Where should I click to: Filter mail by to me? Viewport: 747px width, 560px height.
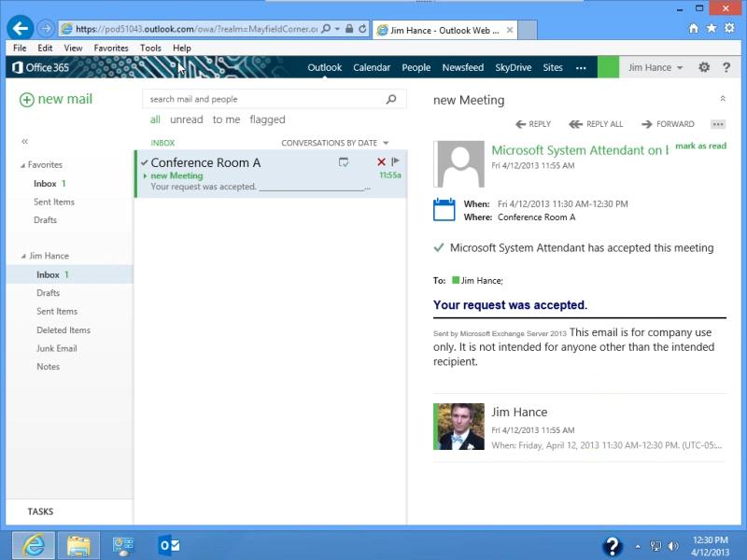point(226,119)
